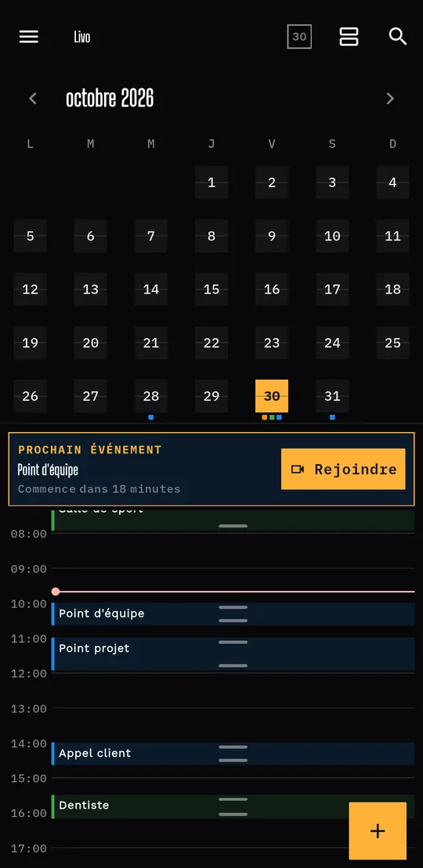Image resolution: width=423 pixels, height=868 pixels.
Task: Go to next month with right chevron
Action: coord(390,99)
